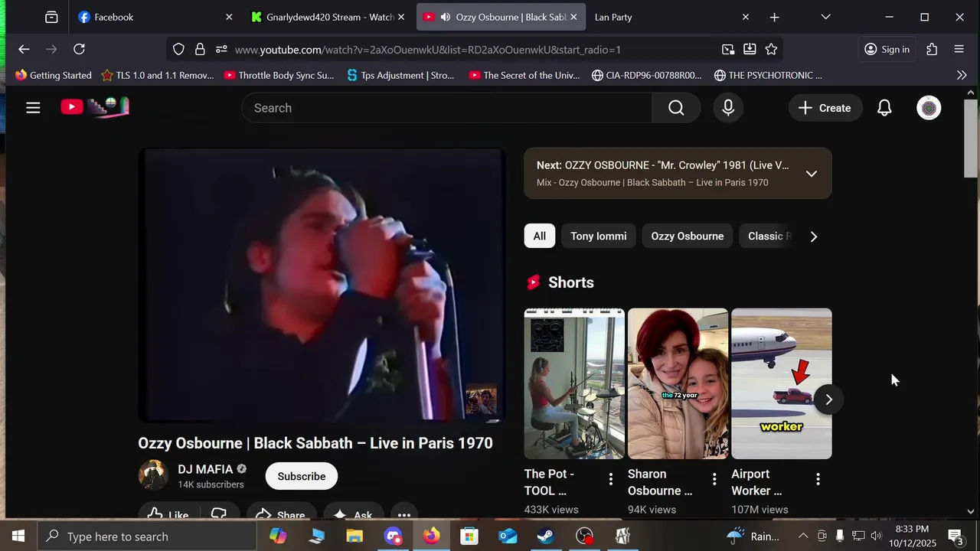
Task: Open Windows notification center icon
Action: coord(955,536)
